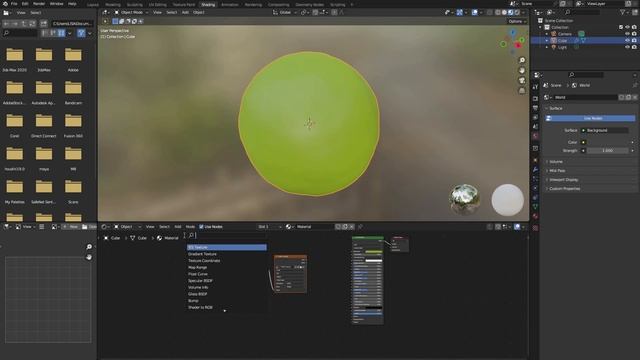Select Gradient Texture in search results
This screenshot has width=640, height=360.
coord(202,254)
